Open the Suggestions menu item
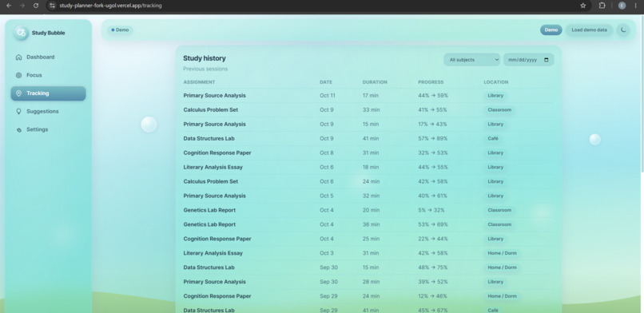 tap(48, 111)
